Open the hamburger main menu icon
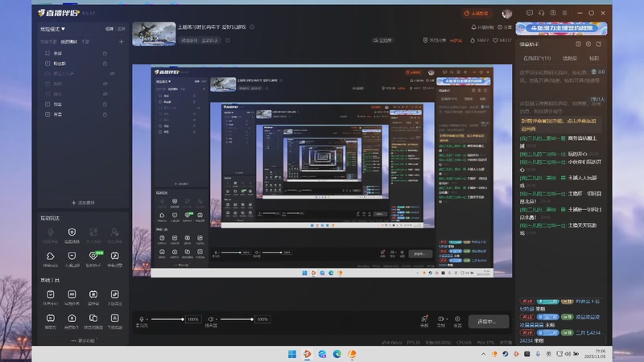The width and height of the screenshot is (644, 362). pos(565,13)
